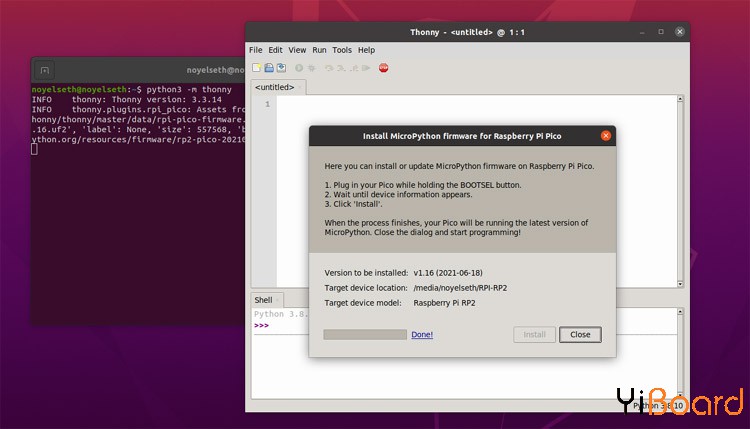Viewport: 750px width, 429px height.
Task: Click the Debug script bug icon
Action: click(313, 68)
